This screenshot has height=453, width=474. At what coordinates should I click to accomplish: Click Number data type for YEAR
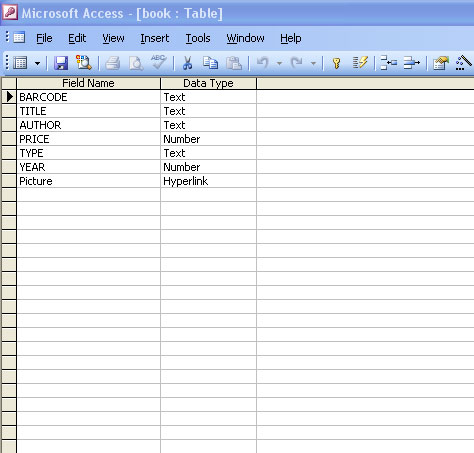click(x=209, y=167)
